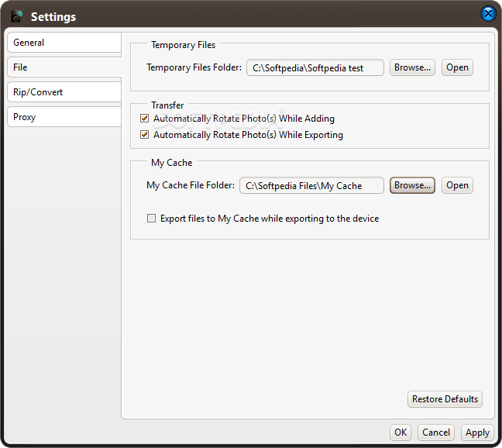Click the Temporary Files Folder path field

click(x=315, y=67)
